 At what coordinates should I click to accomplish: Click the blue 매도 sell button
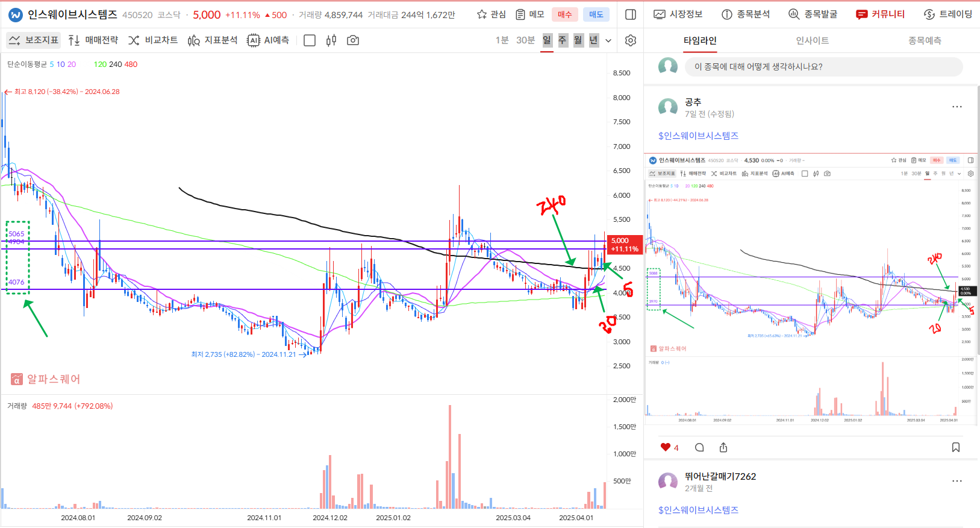(596, 14)
